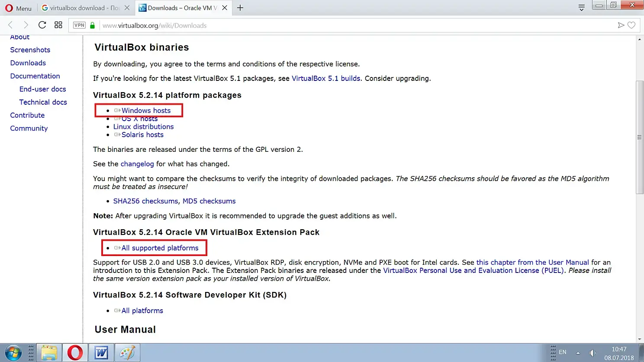Click the Opera icon in the taskbar
644x362 pixels.
click(x=75, y=353)
